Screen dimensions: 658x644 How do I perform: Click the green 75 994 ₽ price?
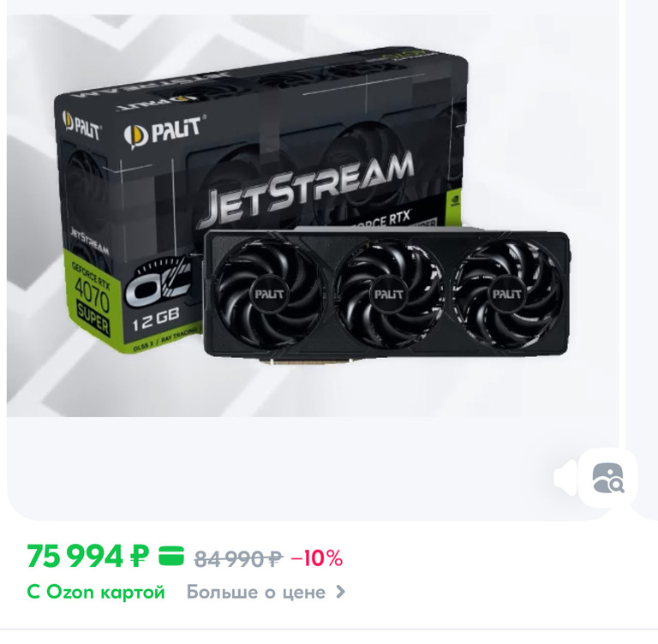point(87,557)
